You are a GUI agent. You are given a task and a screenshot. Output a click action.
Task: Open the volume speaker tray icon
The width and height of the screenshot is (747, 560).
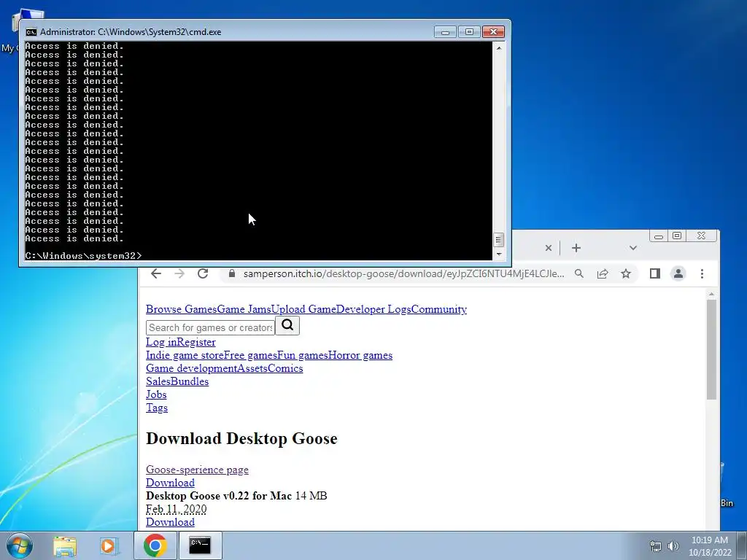(x=673, y=546)
